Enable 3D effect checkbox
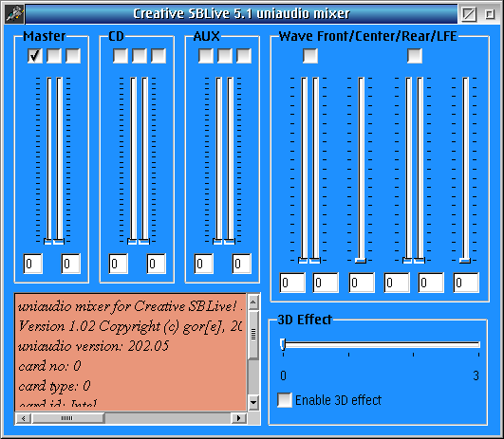Viewport: 504px width, 439px height. coord(285,400)
